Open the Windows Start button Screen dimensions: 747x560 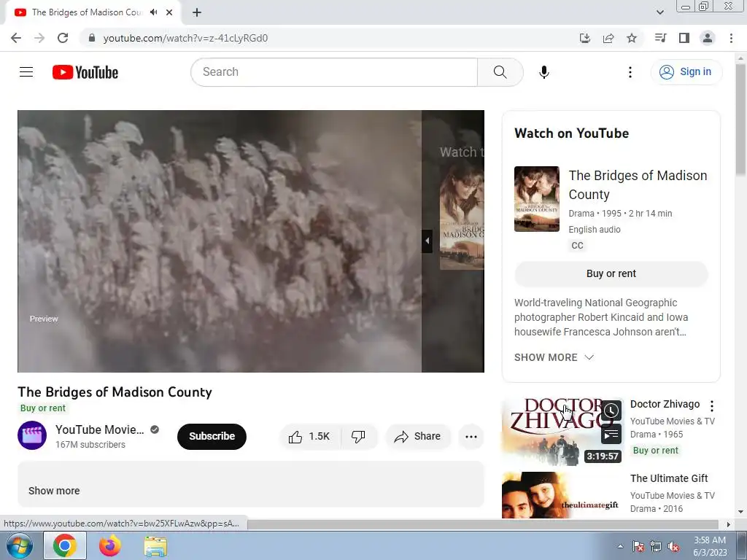pos(20,545)
